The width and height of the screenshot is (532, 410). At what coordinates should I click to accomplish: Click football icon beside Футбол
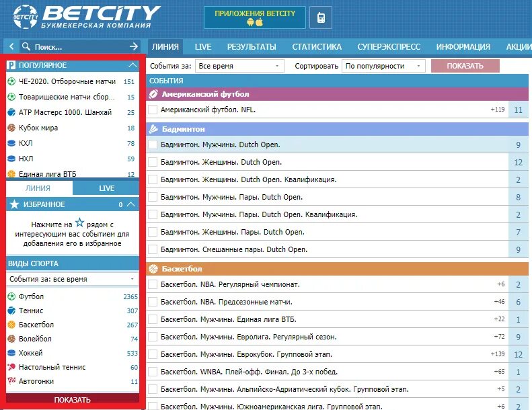click(x=11, y=296)
